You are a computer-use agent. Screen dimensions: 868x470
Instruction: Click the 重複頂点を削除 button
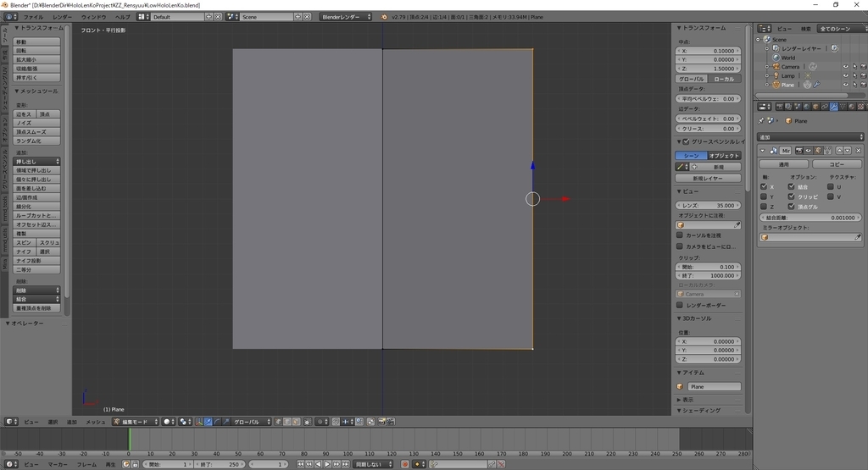pyautogui.click(x=36, y=308)
